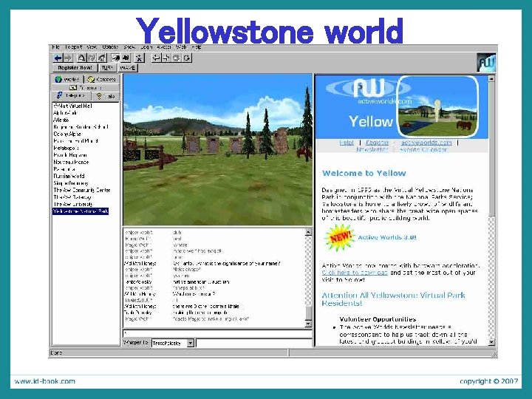Screen dimensions: 532x399
Task: Select The AW Community Center entry
Action: point(82,191)
